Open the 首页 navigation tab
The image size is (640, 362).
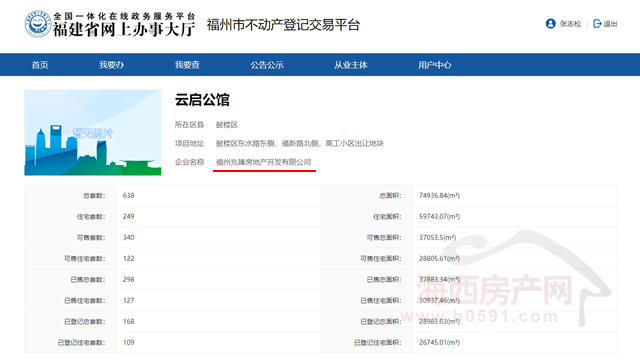40,65
